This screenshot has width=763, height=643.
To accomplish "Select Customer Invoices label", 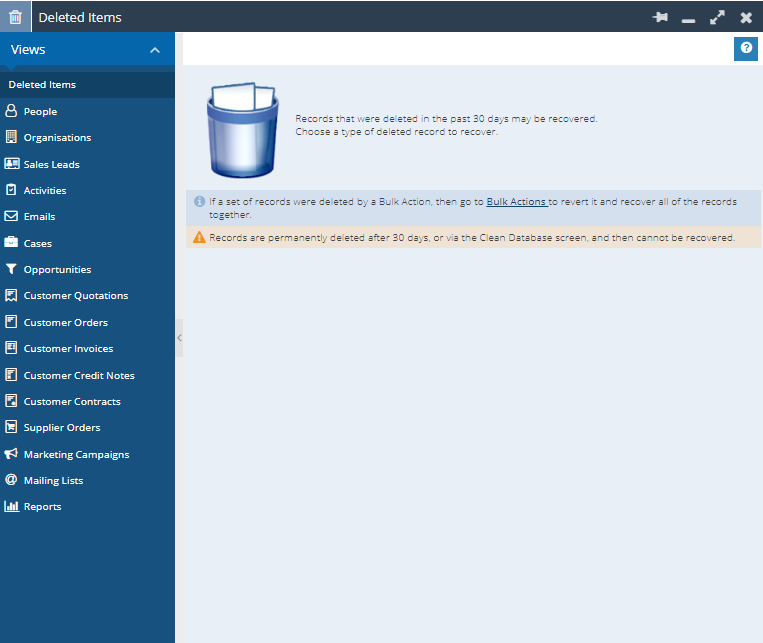I will [68, 349].
